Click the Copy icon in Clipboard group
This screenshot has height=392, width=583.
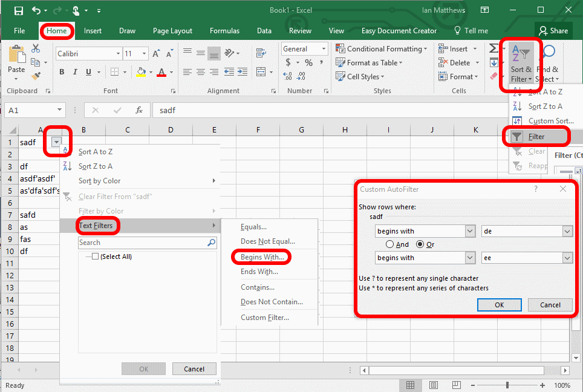pyautogui.click(x=35, y=62)
